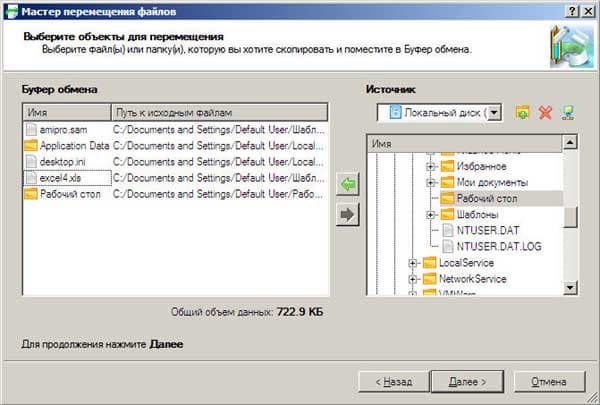Expand the Шаблоны tree node

[430, 215]
